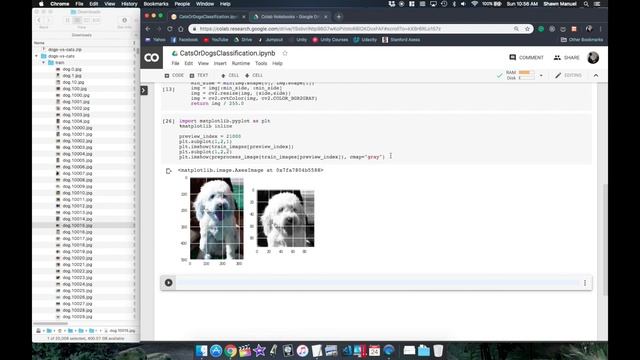This screenshot has height=360, width=640.
Task: Go back in Chrome history
Action: (x=148, y=29)
